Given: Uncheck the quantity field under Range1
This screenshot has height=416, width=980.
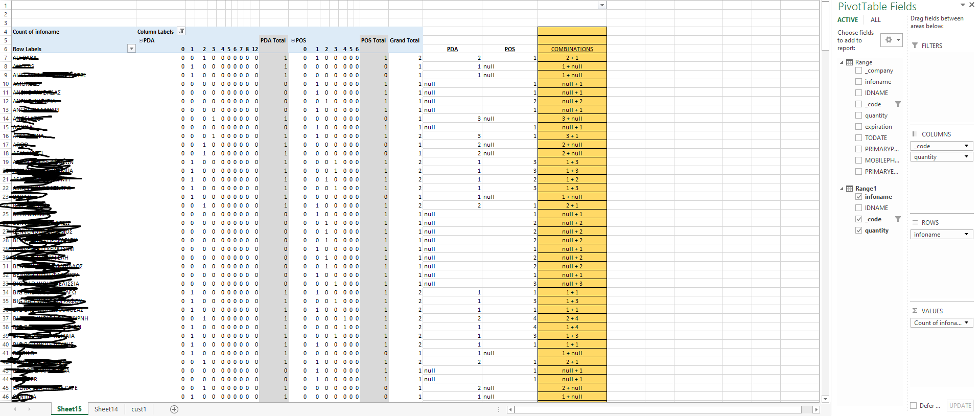Looking at the screenshot, I should tap(858, 230).
